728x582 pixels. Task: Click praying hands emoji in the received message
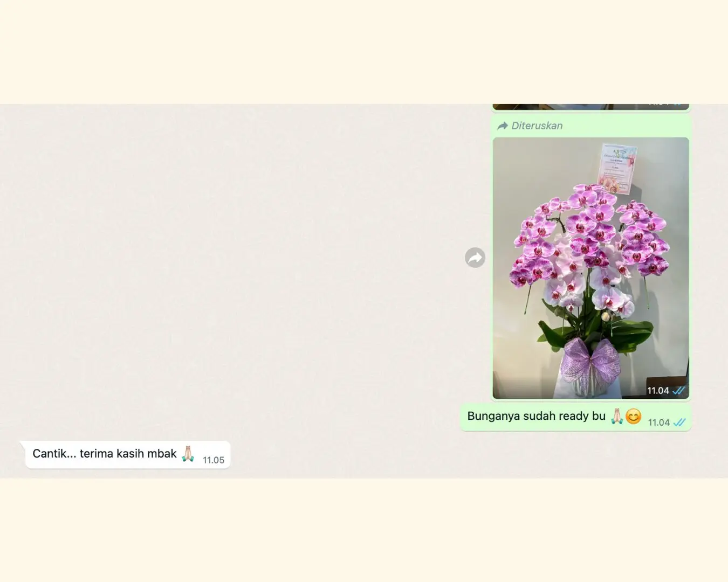pos(187,454)
